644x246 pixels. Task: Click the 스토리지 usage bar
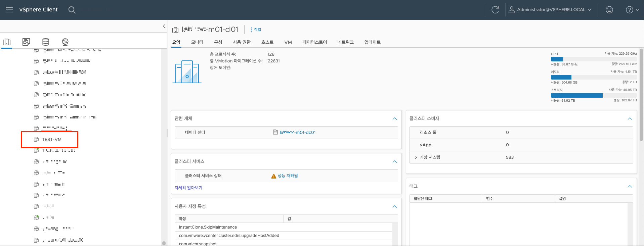point(594,95)
